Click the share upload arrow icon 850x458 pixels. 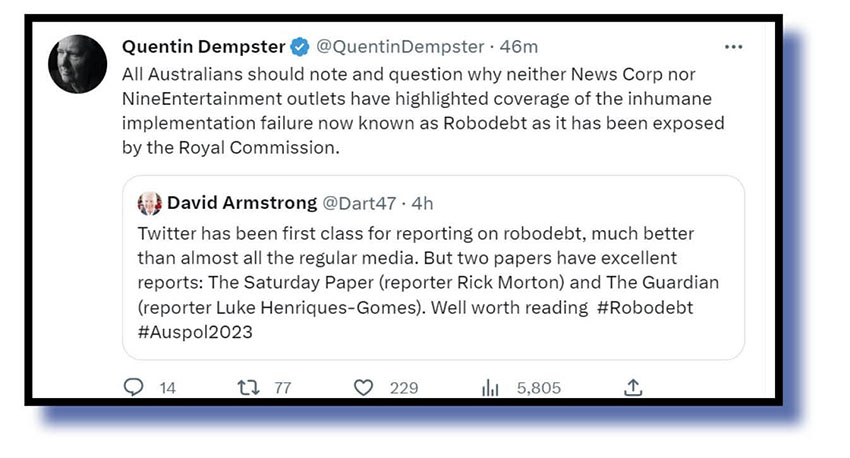pyautogui.click(x=632, y=388)
